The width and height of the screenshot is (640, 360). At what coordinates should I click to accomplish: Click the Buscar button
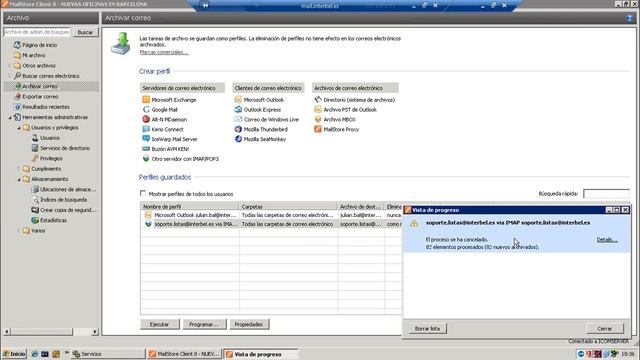click(85, 32)
